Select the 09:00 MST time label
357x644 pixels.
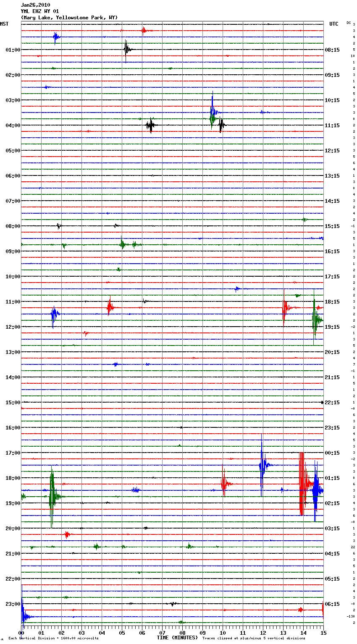tap(13, 251)
